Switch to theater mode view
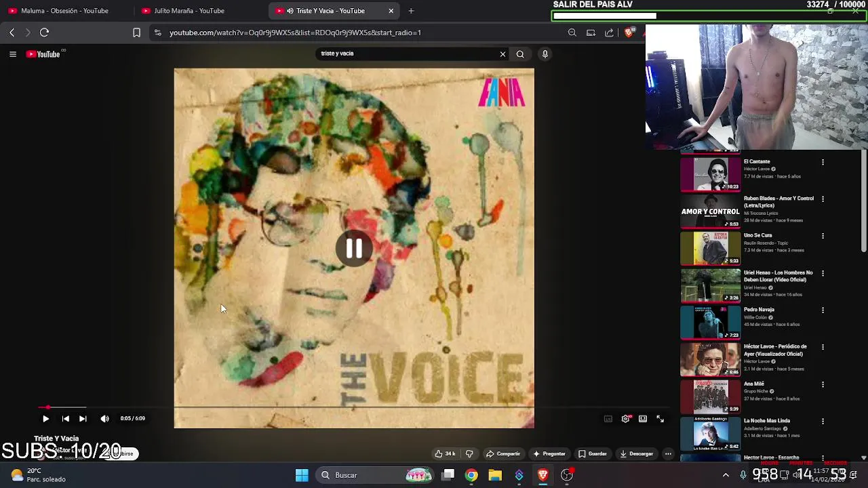This screenshot has width=868, height=488. click(643, 419)
